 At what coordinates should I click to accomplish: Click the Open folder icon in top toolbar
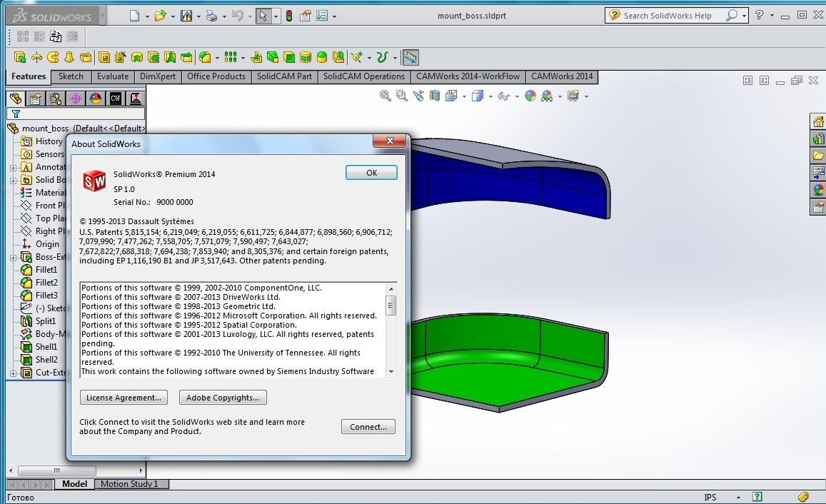point(160,16)
